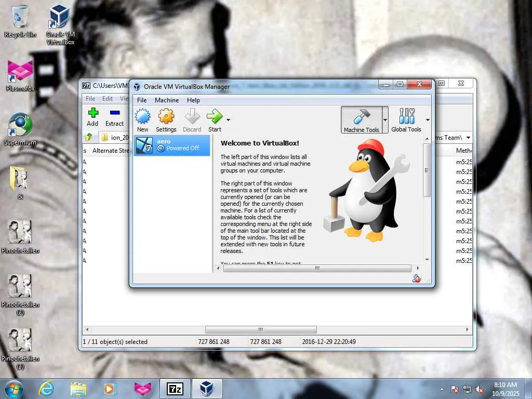The height and width of the screenshot is (399, 532).
Task: Click the 7-Zip scroll-left arrow
Action: pos(87,329)
